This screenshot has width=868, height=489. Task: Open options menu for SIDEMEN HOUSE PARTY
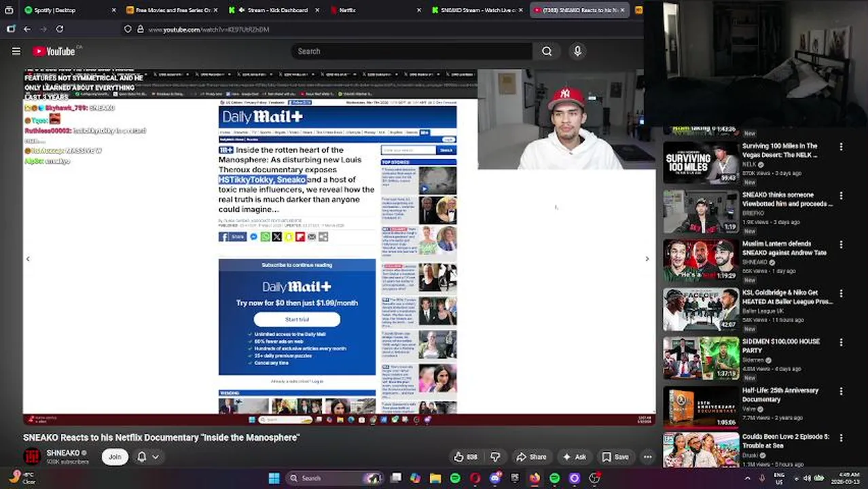841,342
